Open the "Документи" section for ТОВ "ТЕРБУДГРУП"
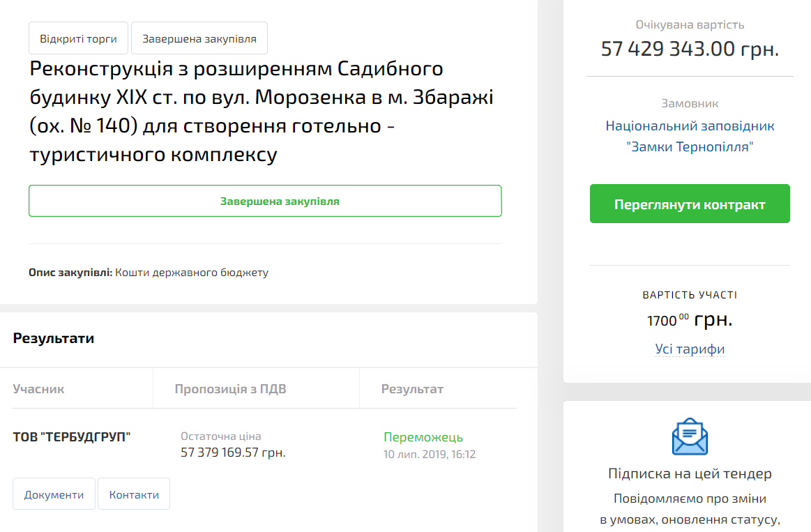This screenshot has height=532, width=811. click(54, 493)
